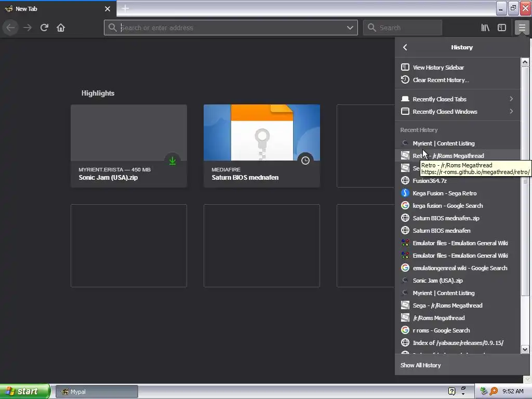Click the download icon on Sonic Jam card
532x399 pixels.
172,161
